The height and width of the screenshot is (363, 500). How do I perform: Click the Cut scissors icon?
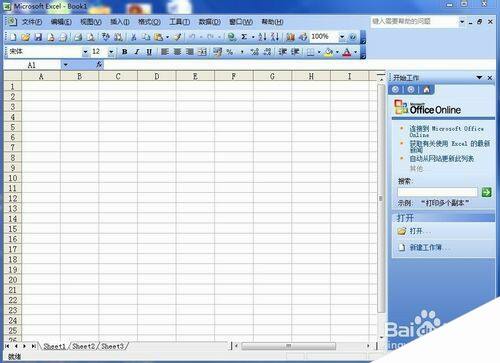[x=134, y=37]
